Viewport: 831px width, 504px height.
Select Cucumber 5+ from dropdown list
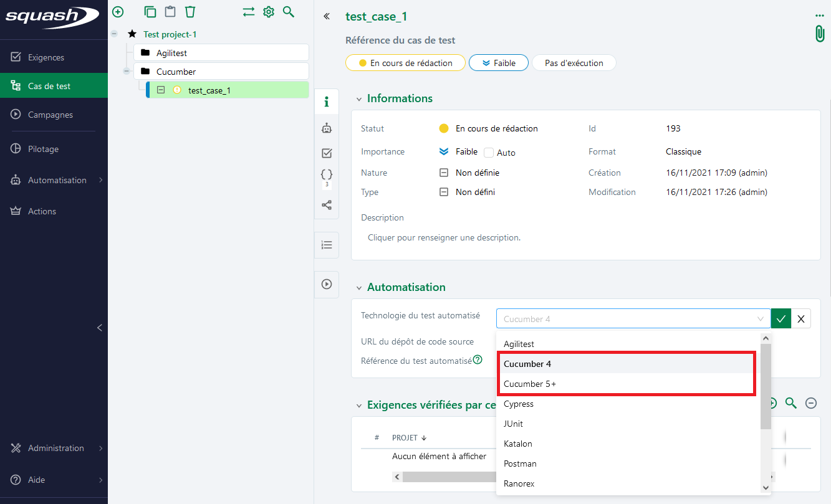coord(530,384)
